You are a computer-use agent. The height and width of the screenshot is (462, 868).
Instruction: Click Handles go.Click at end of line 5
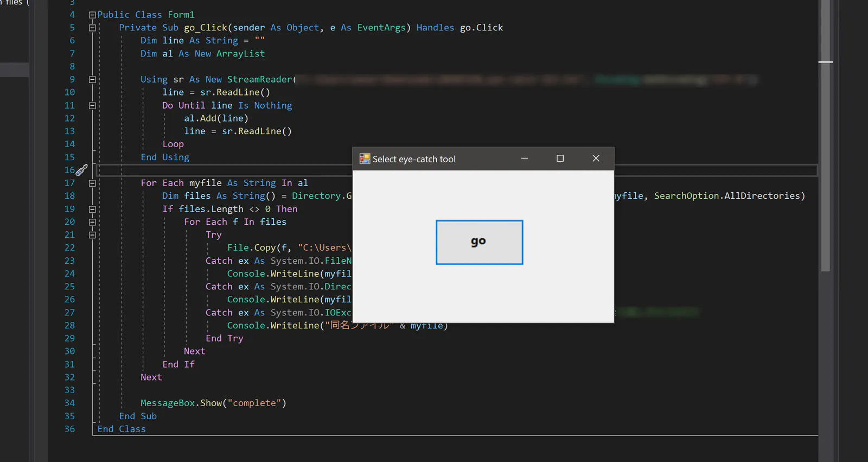click(459, 28)
